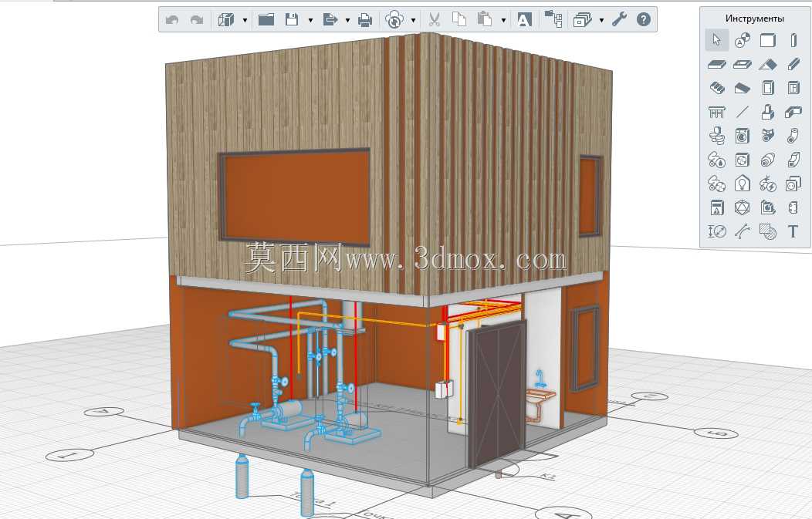Select the Window tool

(x=793, y=88)
